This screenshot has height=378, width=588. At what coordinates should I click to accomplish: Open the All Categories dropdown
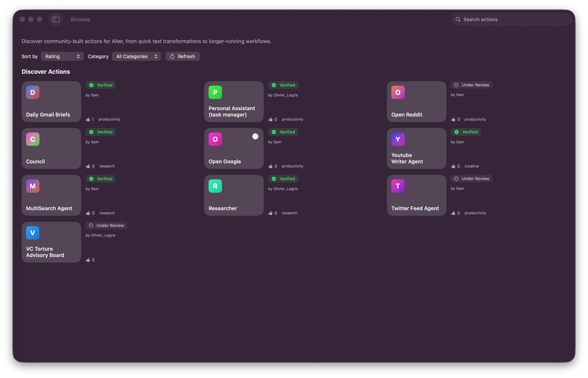(136, 56)
